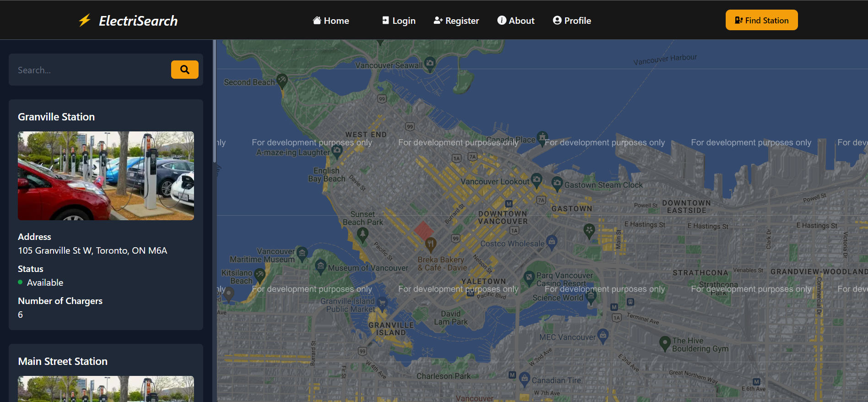This screenshot has height=402, width=868.
Task: Click the Second Beach map pin
Action: click(282, 81)
